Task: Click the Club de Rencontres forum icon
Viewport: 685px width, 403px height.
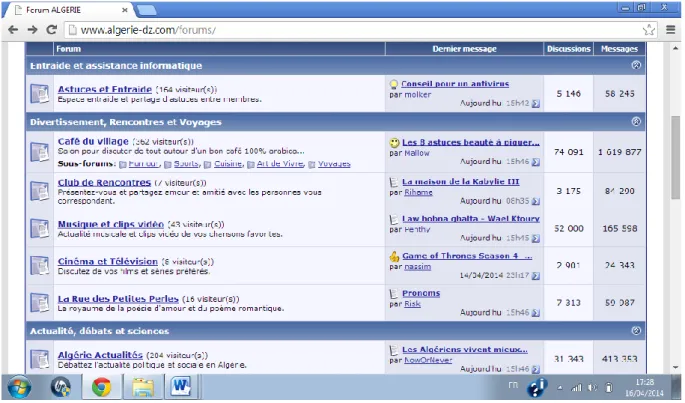Action: point(40,191)
